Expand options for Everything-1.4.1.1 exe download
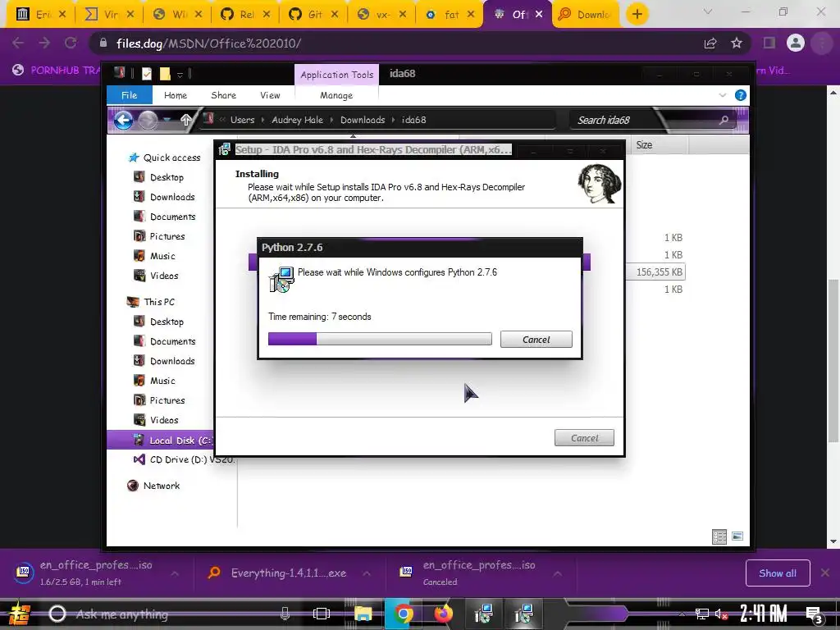 (367, 573)
